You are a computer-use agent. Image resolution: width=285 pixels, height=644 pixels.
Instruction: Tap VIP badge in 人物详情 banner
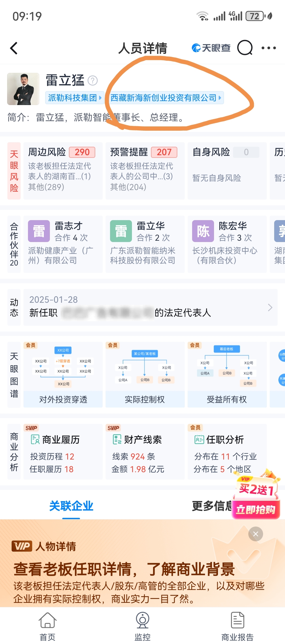click(22, 546)
